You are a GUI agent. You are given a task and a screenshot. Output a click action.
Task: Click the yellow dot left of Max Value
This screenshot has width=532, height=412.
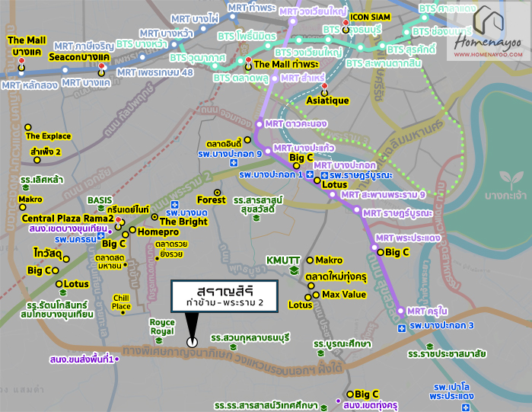(316, 295)
